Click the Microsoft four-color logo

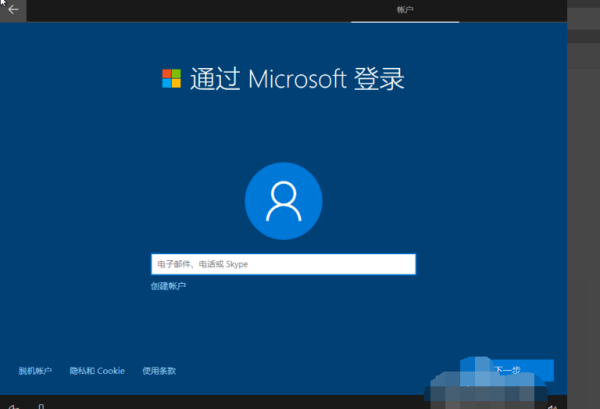tap(171, 78)
